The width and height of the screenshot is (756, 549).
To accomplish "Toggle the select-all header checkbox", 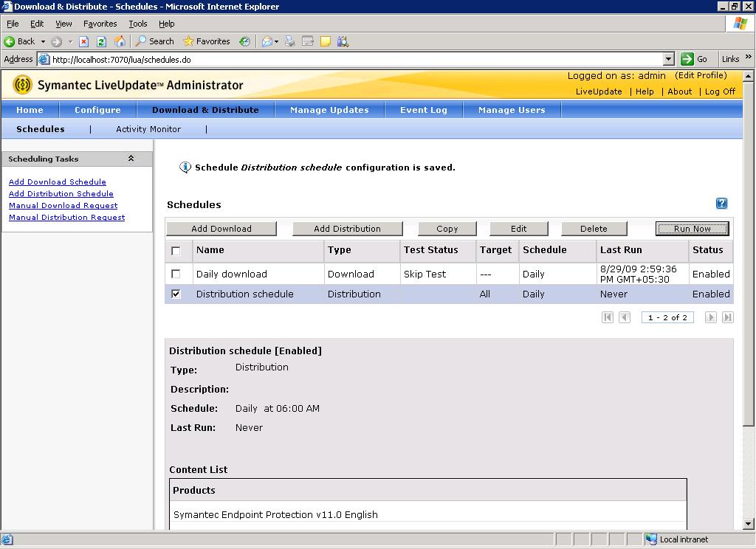I will click(176, 251).
